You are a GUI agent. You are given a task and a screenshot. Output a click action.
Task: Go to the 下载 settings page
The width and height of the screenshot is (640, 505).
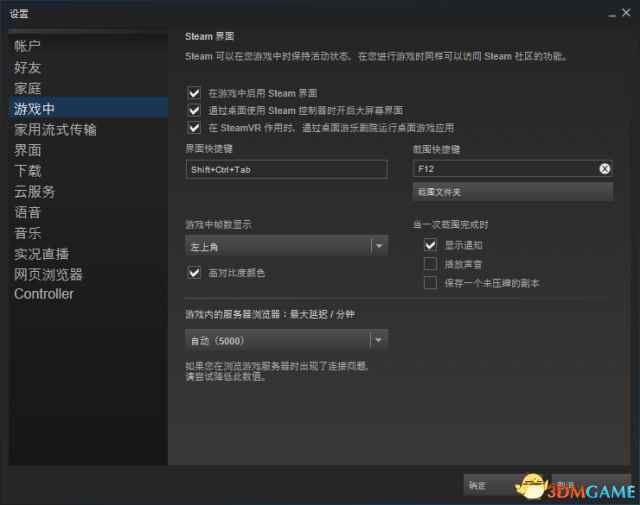coord(28,171)
